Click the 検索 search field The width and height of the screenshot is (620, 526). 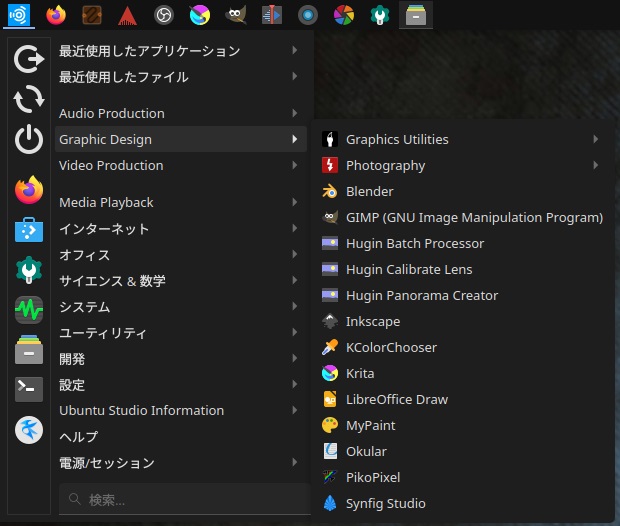185,500
